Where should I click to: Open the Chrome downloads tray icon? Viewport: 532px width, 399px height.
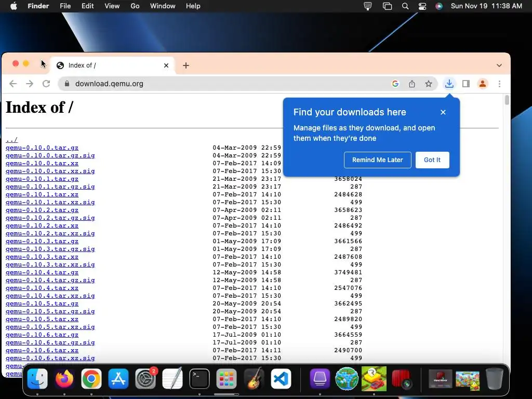(449, 84)
